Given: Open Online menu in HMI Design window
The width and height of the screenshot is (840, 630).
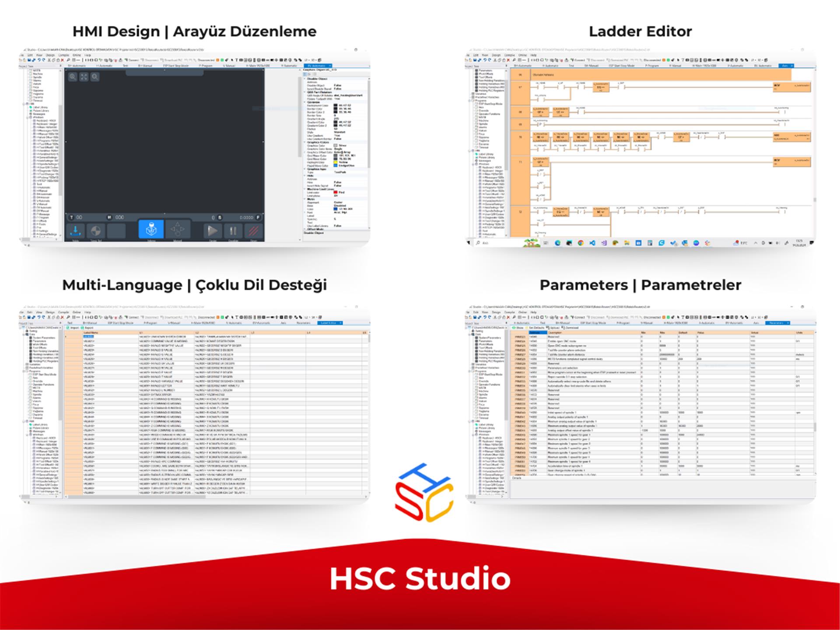Looking at the screenshot, I should [x=77, y=55].
